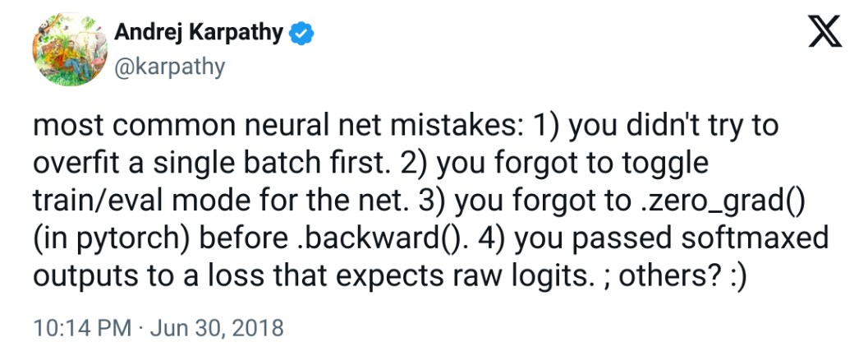
Task: Click the 10:14 PM timestamp
Action: pyautogui.click(x=81, y=329)
